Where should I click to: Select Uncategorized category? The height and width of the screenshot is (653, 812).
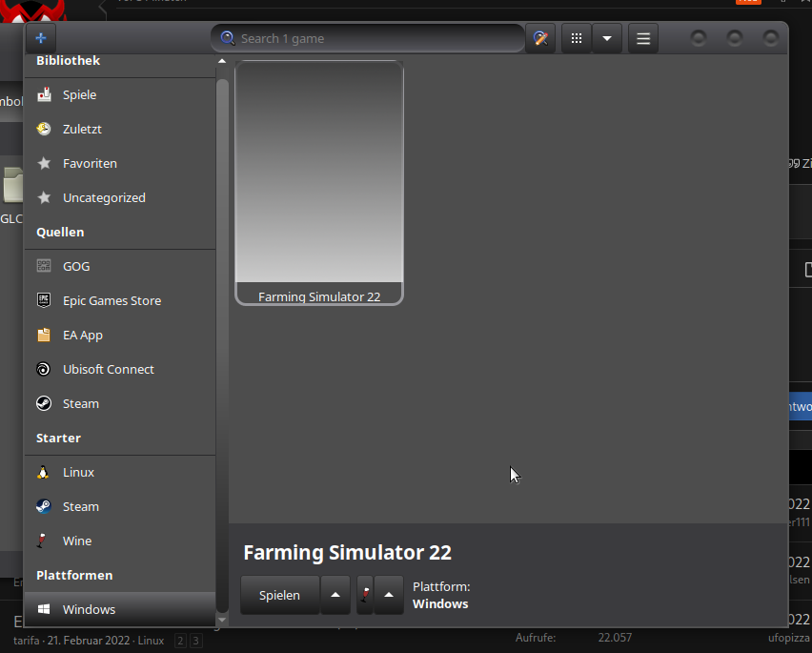pyautogui.click(x=120, y=198)
